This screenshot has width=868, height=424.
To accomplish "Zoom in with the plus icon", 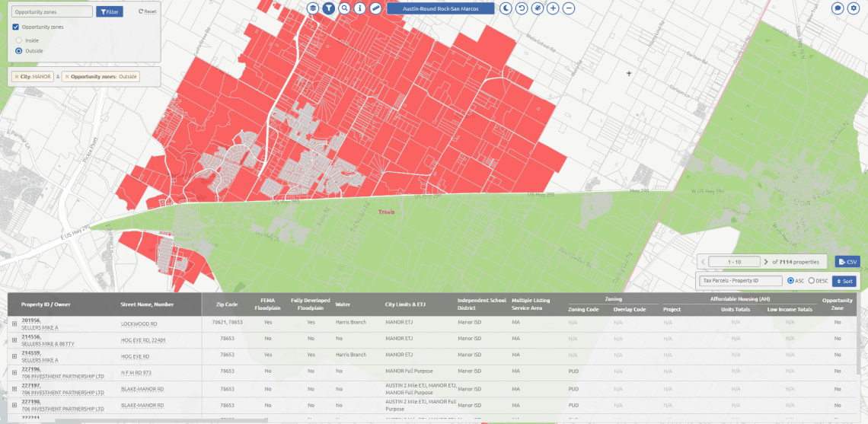I will pyautogui.click(x=553, y=8).
